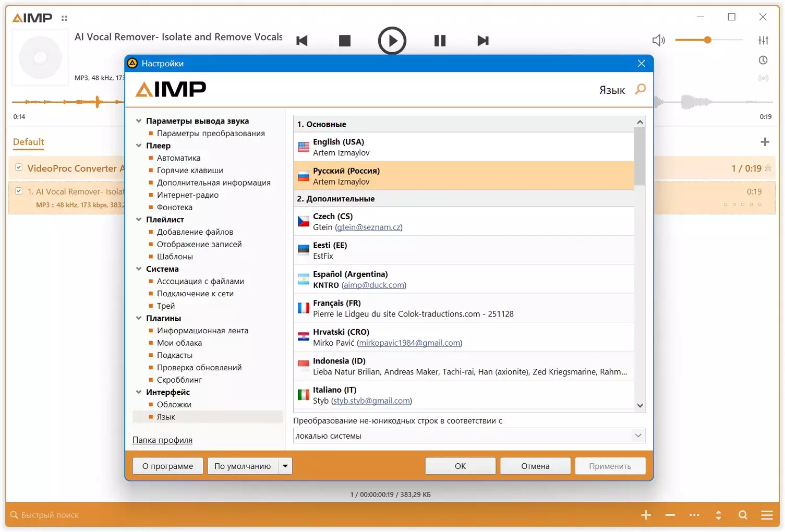Open the AIMP main menu logo
Viewport: 785px width, 532px height.
point(32,18)
